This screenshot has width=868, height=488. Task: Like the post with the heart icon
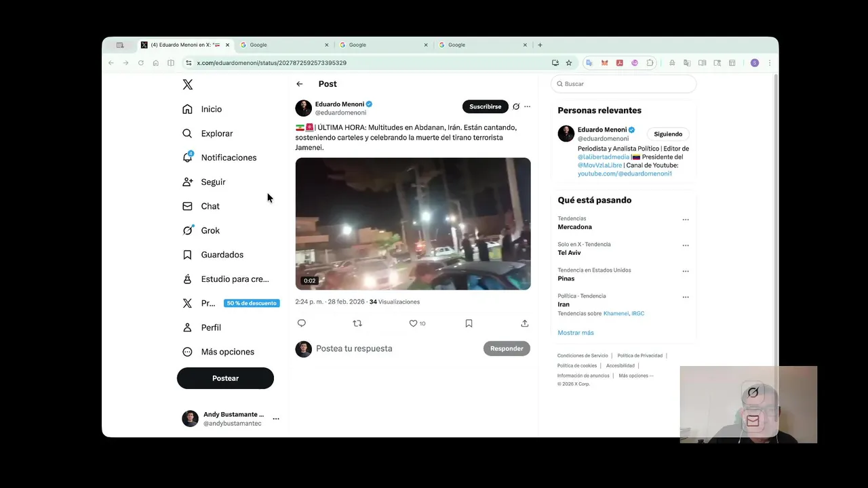pos(413,323)
